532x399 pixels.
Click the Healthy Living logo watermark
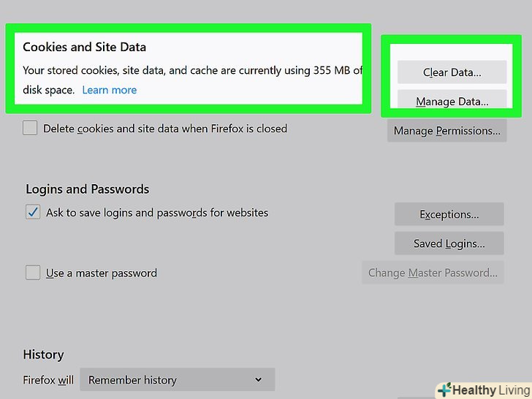(x=483, y=389)
